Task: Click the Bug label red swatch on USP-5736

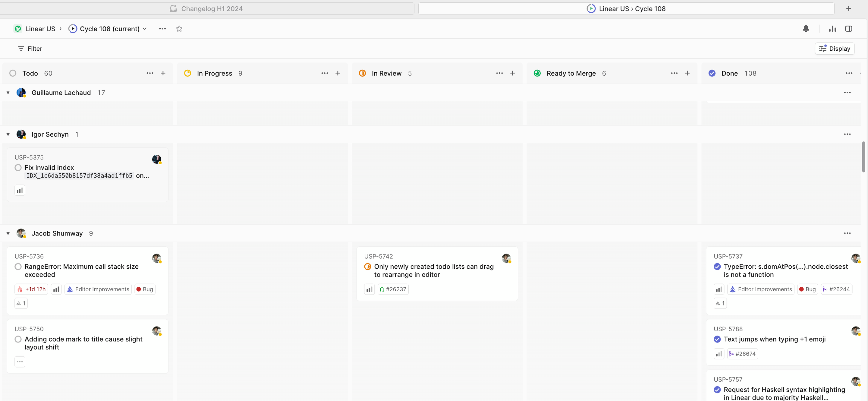Action: tap(139, 289)
